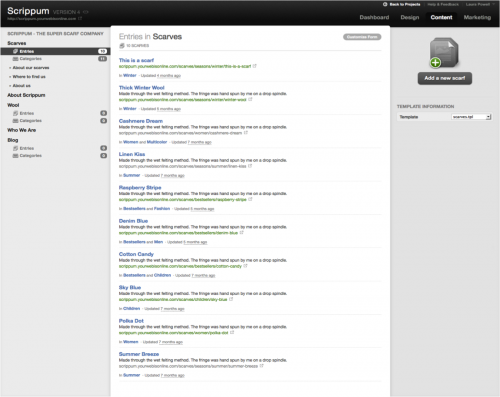Click the count badge beside Scarves Categories
The height and width of the screenshot is (397, 500).
(x=102, y=59)
